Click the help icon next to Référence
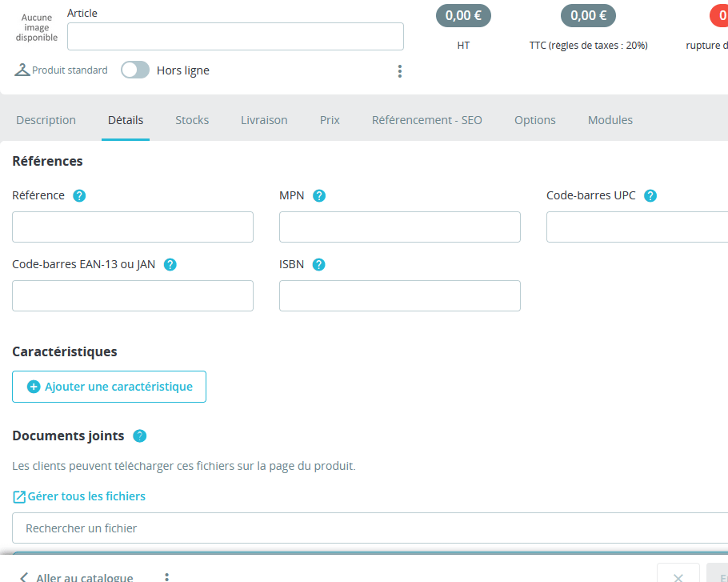This screenshot has width=728, height=582. pos(79,195)
